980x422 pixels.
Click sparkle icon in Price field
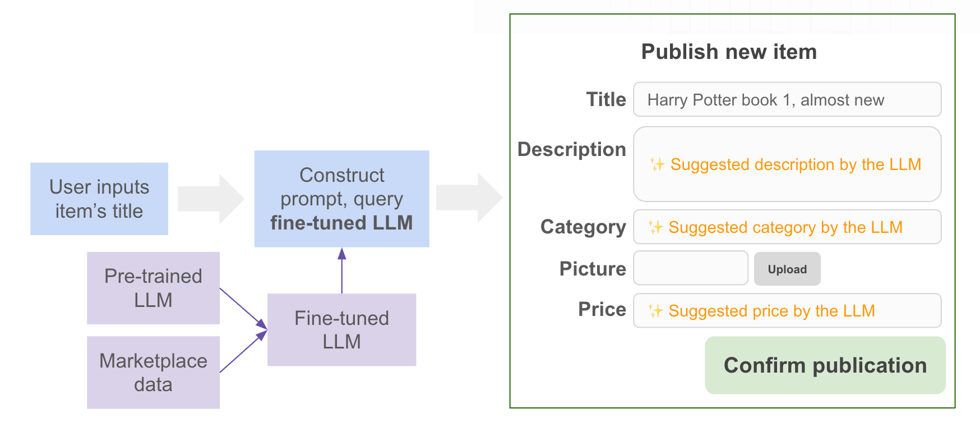point(655,311)
